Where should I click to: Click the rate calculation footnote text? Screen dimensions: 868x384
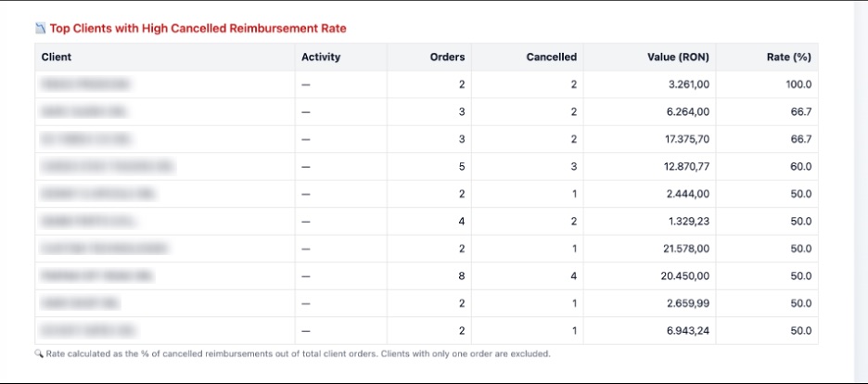point(299,353)
